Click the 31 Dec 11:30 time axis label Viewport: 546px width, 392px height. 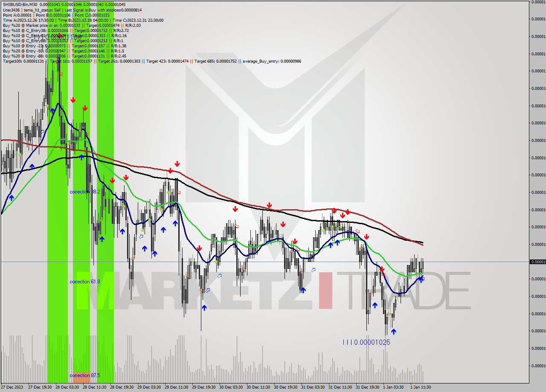[x=340, y=387]
